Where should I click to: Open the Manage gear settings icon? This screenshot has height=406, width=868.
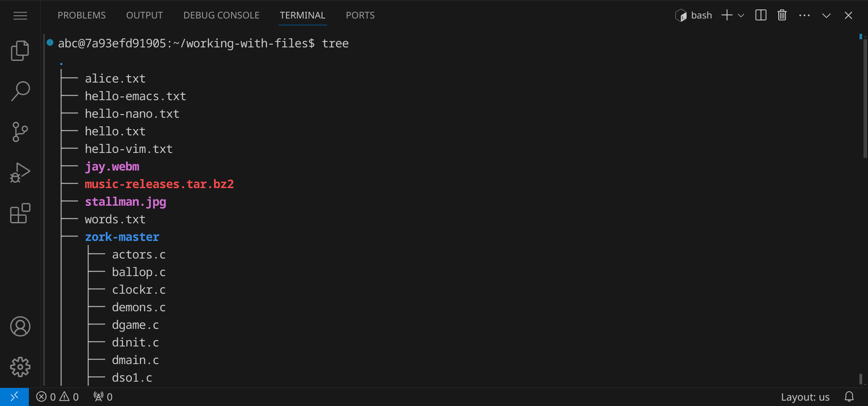(x=20, y=367)
